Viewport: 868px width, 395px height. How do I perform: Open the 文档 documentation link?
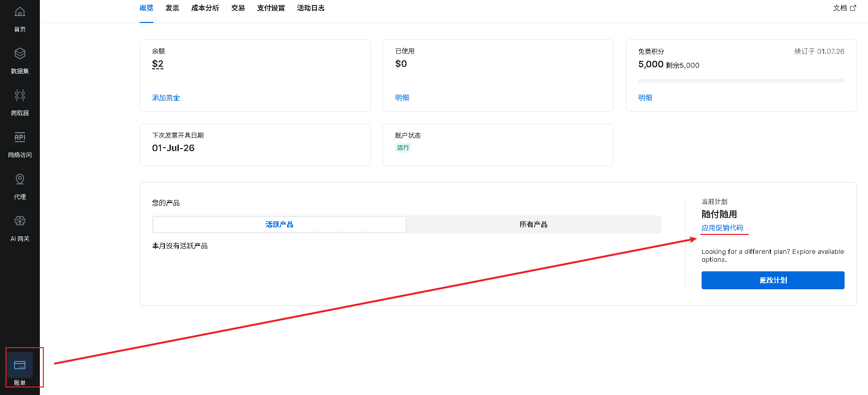840,8
